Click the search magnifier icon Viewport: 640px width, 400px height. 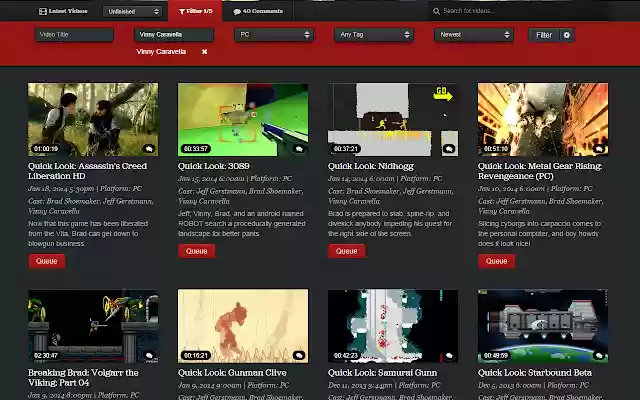coord(436,11)
